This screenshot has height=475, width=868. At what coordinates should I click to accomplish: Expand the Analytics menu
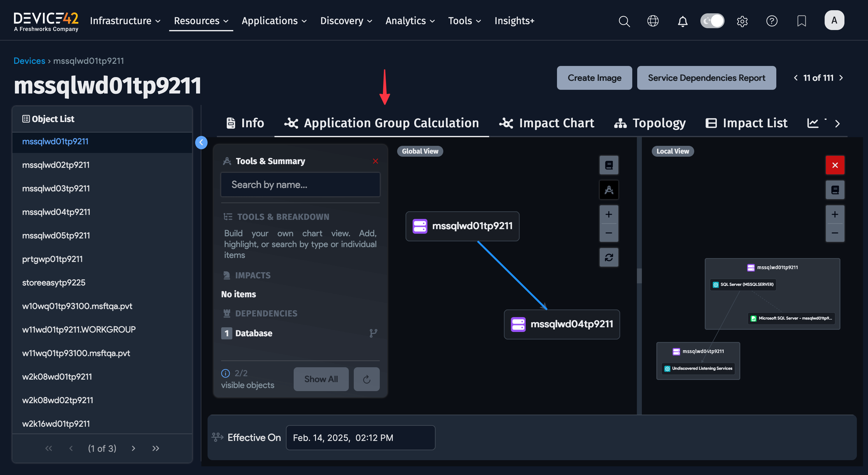[x=410, y=20]
